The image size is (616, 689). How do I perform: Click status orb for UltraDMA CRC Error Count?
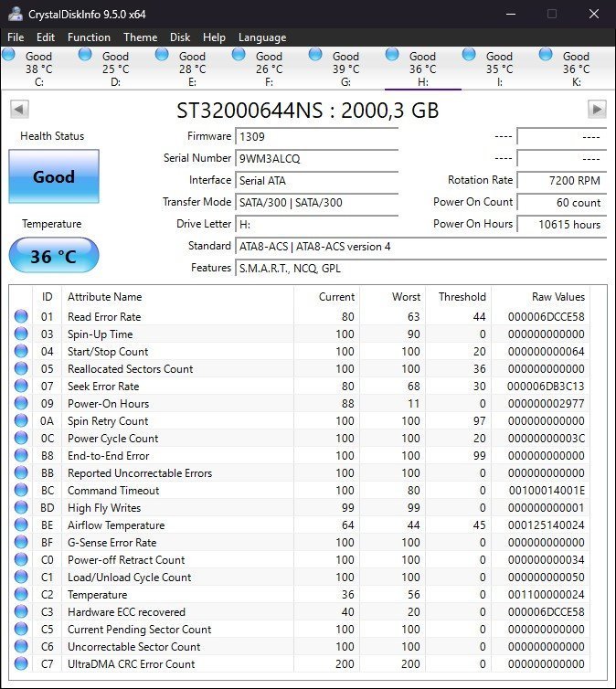pyautogui.click(x=21, y=664)
